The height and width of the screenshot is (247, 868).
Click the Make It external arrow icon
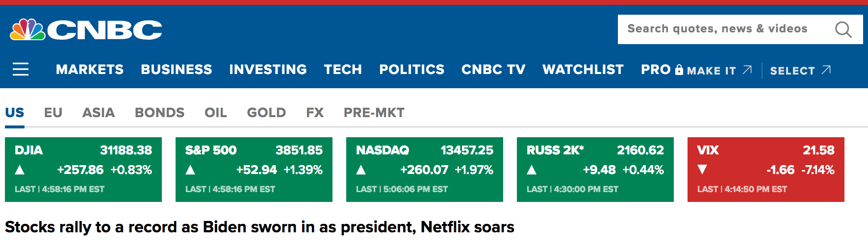747,70
